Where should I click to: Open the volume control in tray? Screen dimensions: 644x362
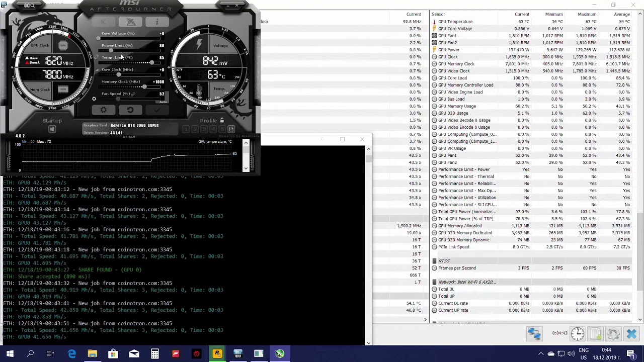pos(572,353)
